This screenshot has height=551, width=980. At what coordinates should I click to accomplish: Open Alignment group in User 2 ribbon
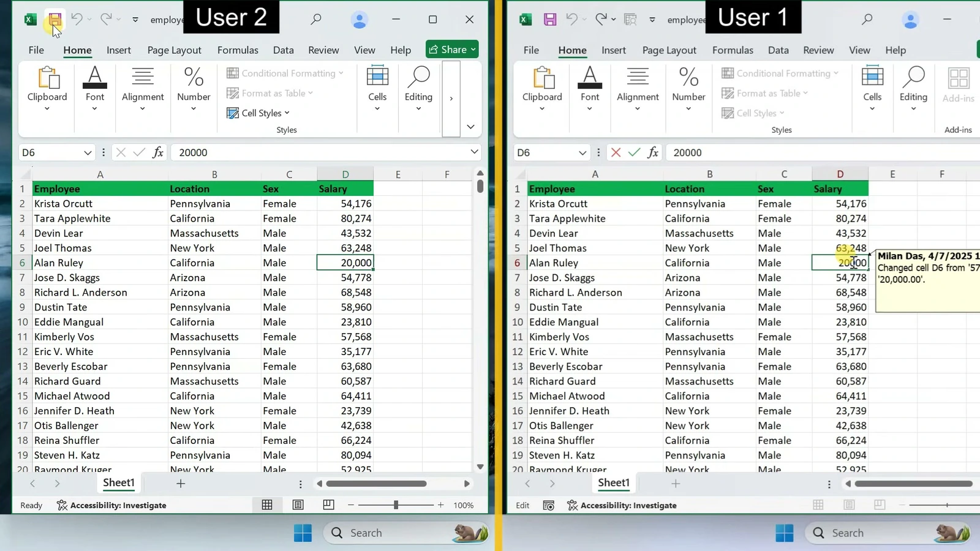tap(143, 89)
